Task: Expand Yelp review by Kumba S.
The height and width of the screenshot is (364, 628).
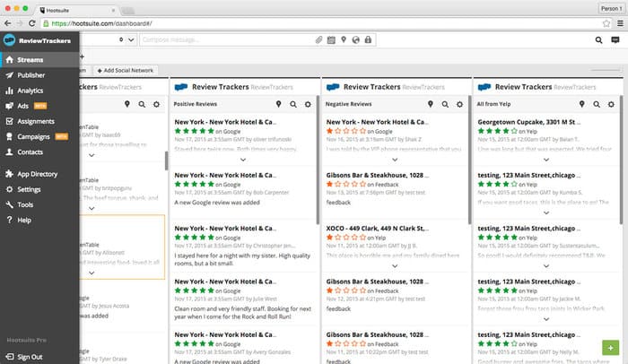Action: (546, 212)
